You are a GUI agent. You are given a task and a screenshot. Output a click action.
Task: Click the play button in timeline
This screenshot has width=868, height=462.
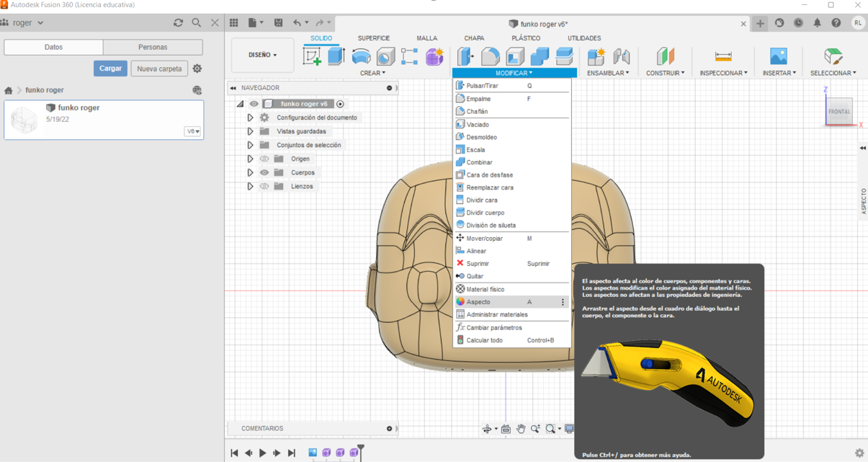point(263,453)
